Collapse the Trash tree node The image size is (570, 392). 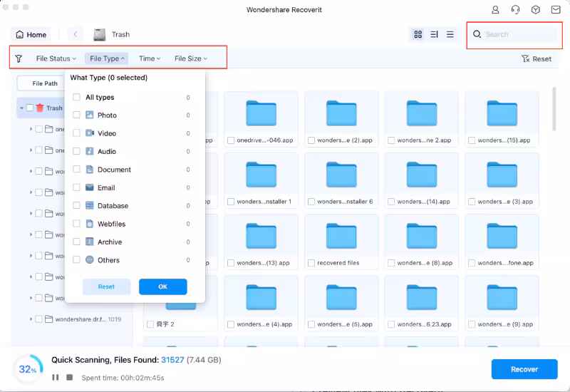tap(21, 108)
